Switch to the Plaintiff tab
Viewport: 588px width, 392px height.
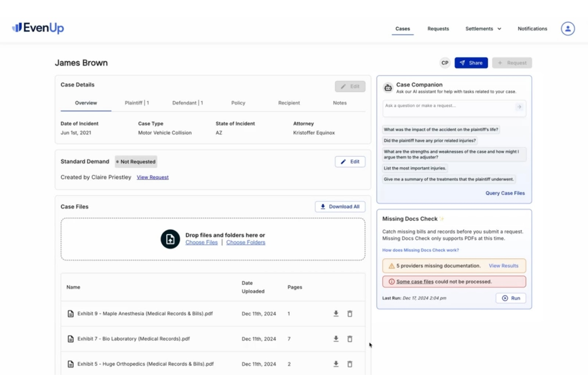pyautogui.click(x=137, y=103)
